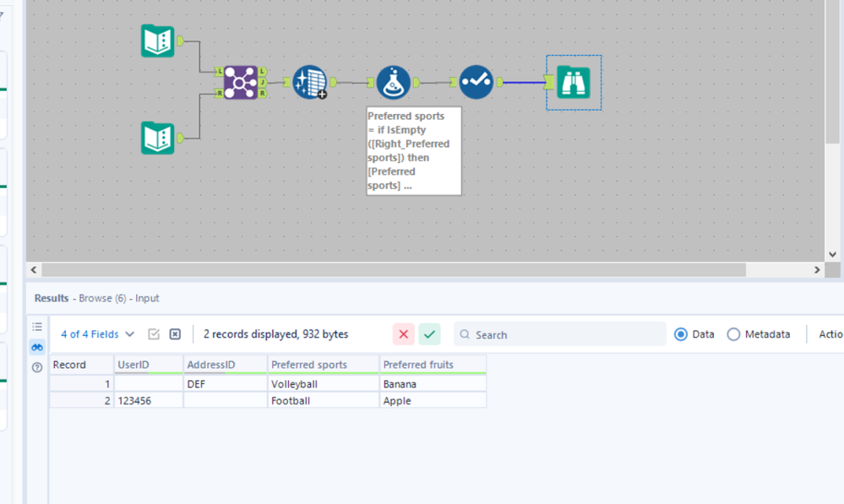
Task: Select the Metadata radio button
Action: click(733, 334)
